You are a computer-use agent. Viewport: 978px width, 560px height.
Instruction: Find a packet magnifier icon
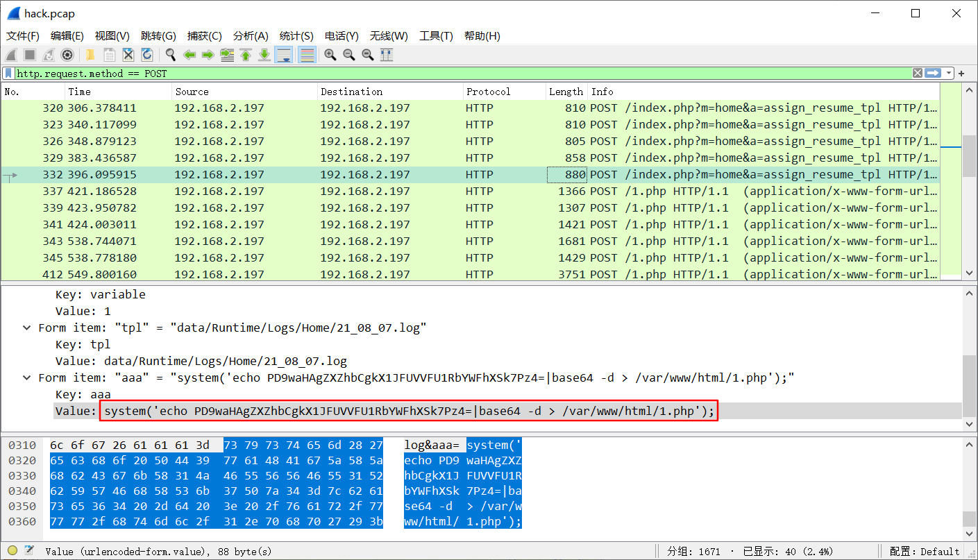point(170,55)
